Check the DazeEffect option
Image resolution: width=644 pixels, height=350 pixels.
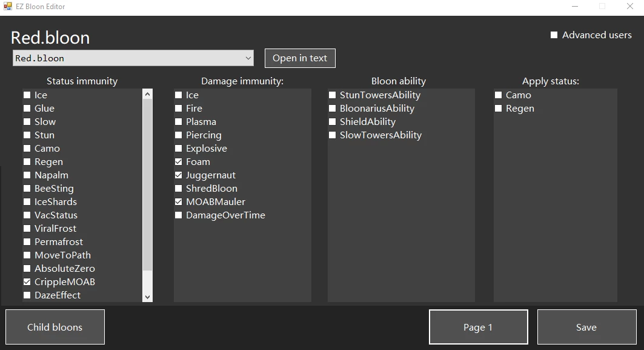pos(27,295)
